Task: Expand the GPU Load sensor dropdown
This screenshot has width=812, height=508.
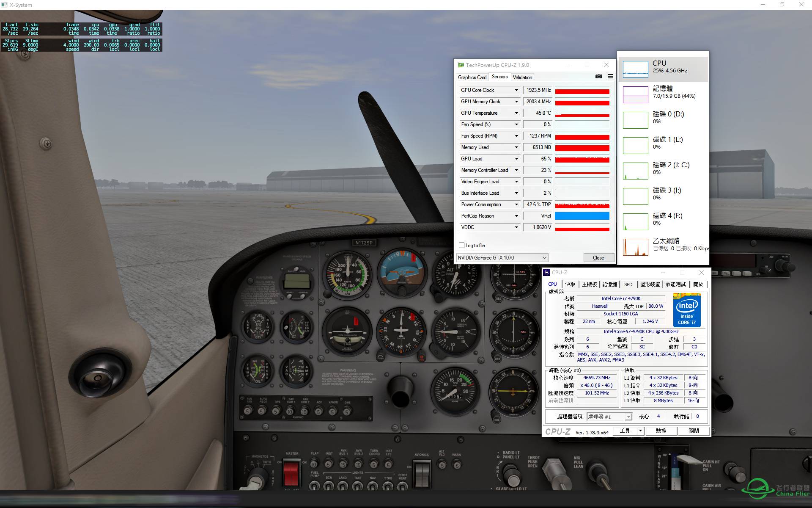Action: pos(515,159)
